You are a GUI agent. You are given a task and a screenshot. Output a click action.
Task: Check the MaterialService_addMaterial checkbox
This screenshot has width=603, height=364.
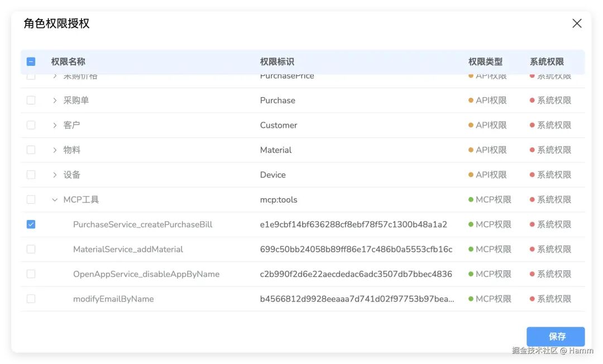(31, 249)
